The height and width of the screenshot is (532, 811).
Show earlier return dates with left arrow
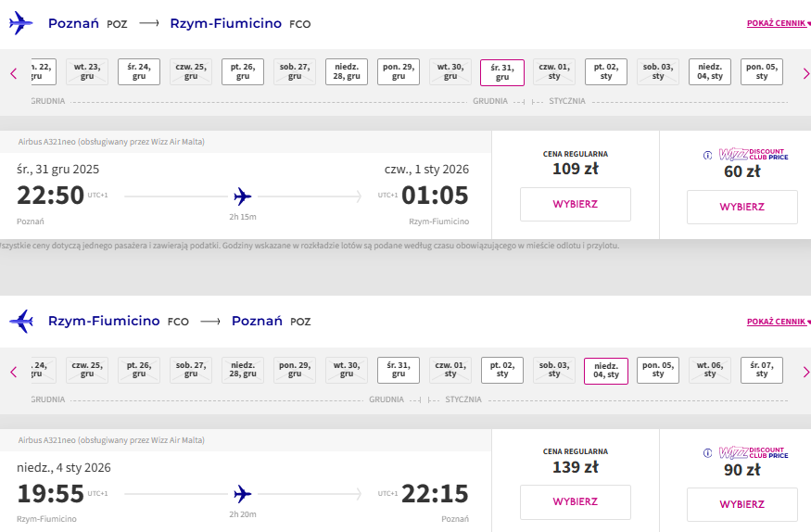tap(14, 372)
